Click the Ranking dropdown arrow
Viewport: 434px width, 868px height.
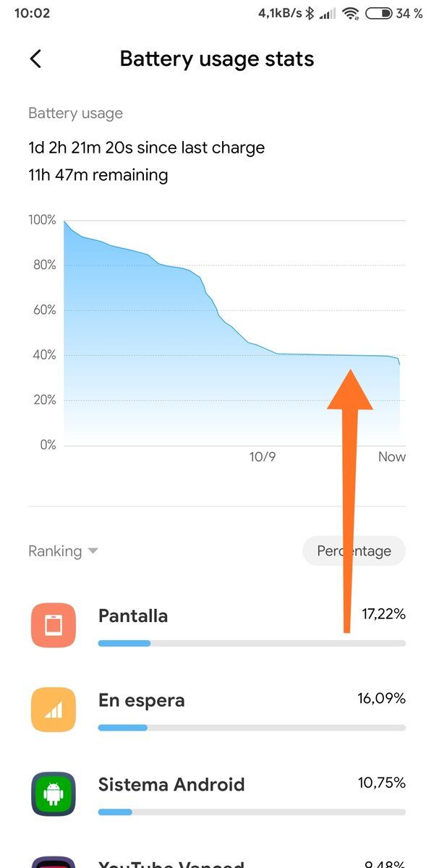click(93, 551)
